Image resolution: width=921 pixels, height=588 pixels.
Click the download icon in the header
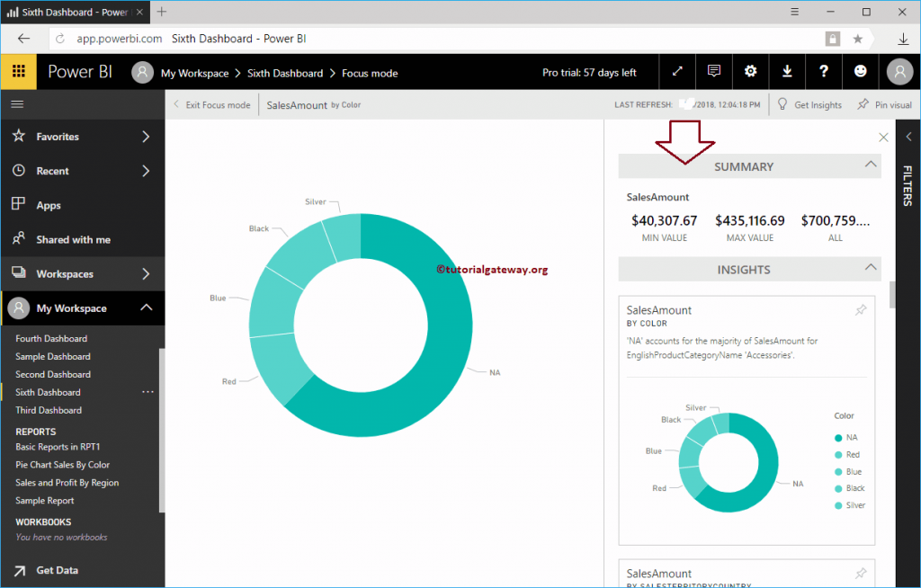click(x=787, y=73)
